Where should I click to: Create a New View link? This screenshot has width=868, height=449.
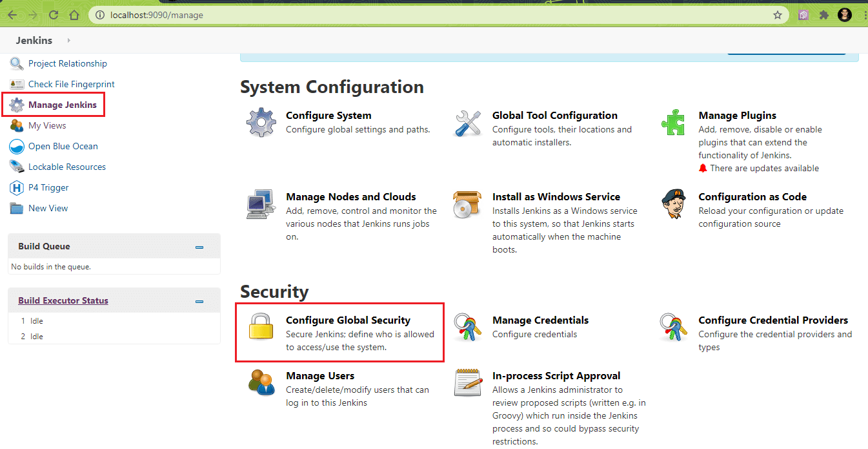coord(48,208)
